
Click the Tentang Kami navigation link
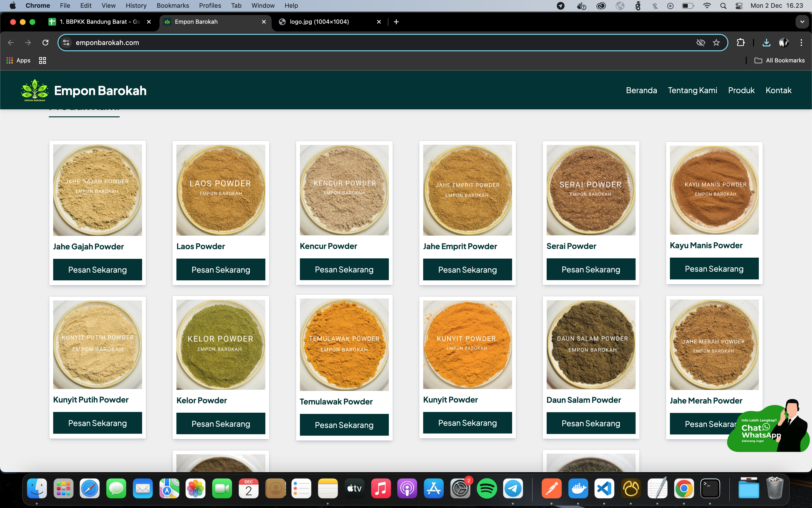[692, 90]
